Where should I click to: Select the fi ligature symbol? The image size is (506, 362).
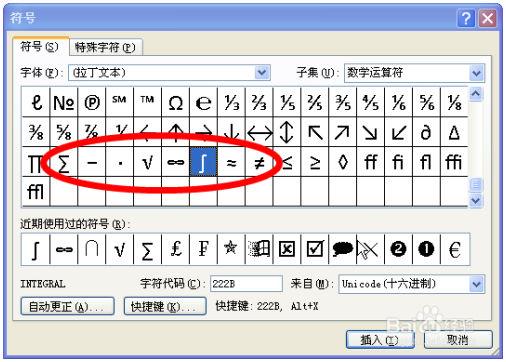click(x=399, y=162)
